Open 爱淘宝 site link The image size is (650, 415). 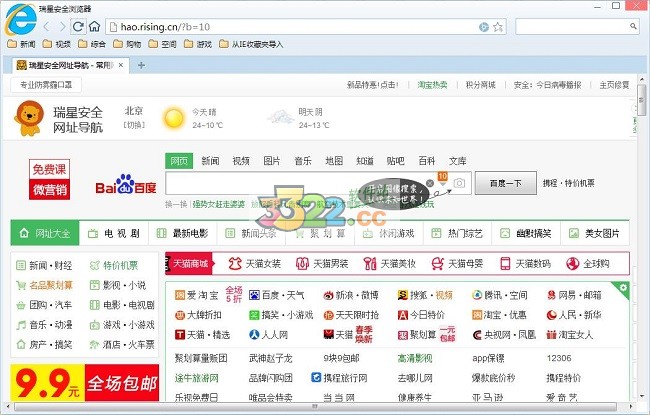tap(197, 295)
